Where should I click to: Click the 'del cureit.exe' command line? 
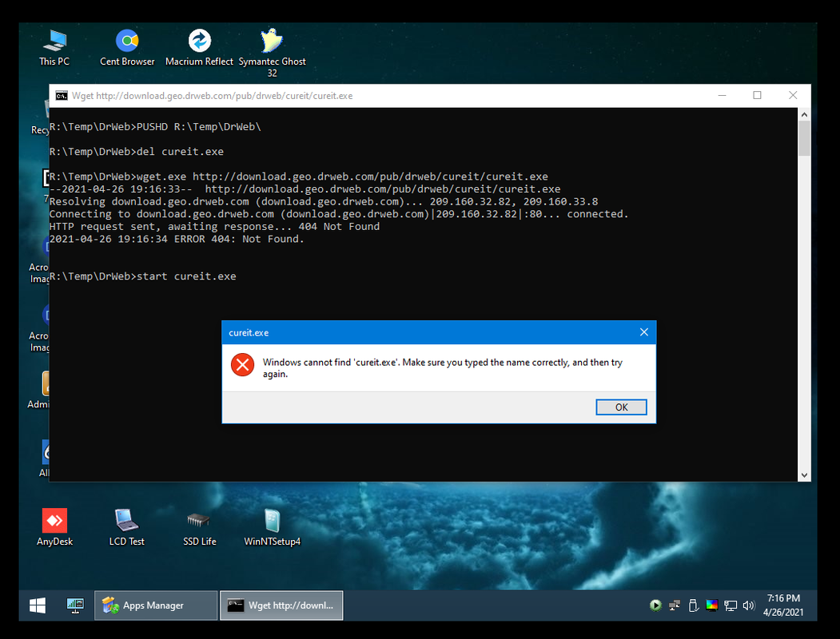click(137, 152)
